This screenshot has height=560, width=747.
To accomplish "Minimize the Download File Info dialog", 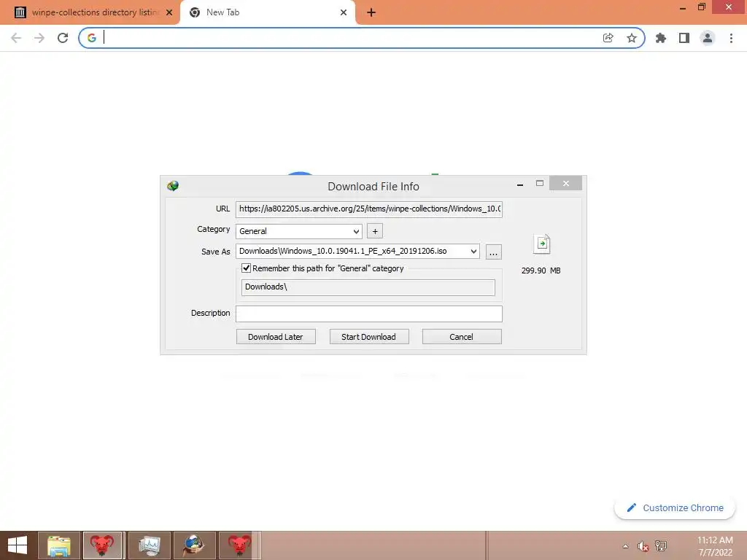I will pyautogui.click(x=519, y=184).
